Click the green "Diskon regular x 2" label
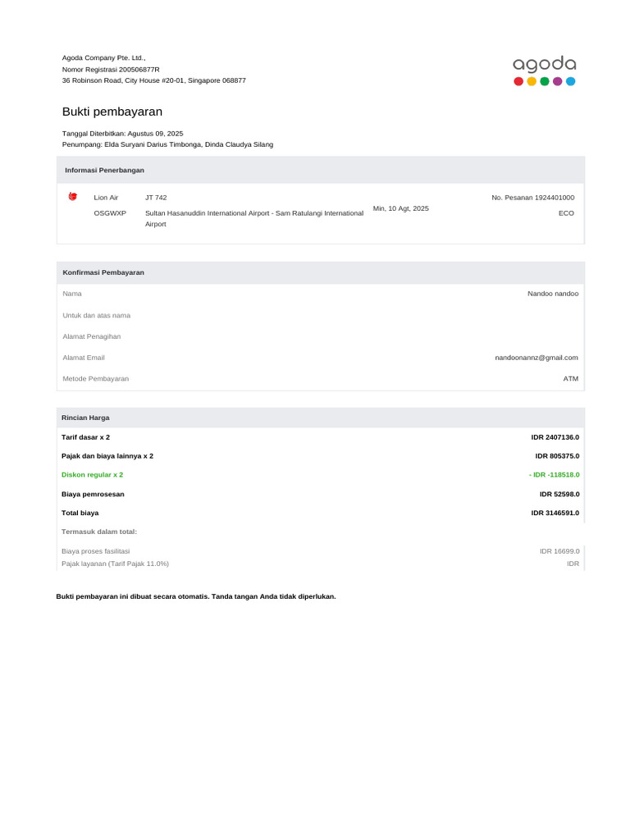Viewport: 630px width, 840px height. point(93,475)
